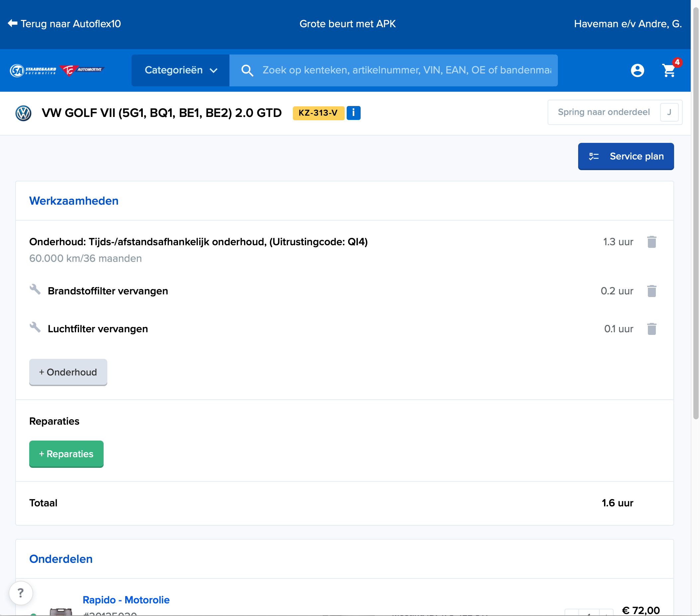Click the Volkswagen brand logo
700x616 pixels.
(x=23, y=113)
